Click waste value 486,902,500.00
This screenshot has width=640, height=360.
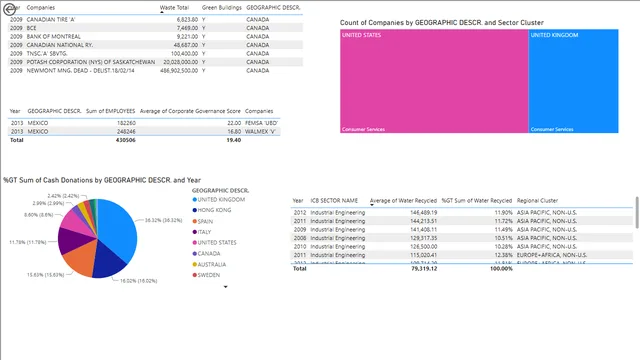tap(179, 71)
